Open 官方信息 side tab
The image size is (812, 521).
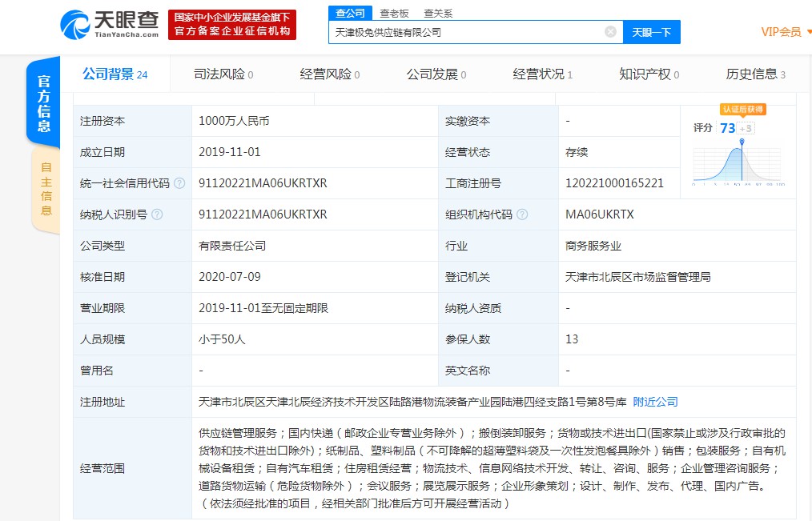[x=43, y=103]
